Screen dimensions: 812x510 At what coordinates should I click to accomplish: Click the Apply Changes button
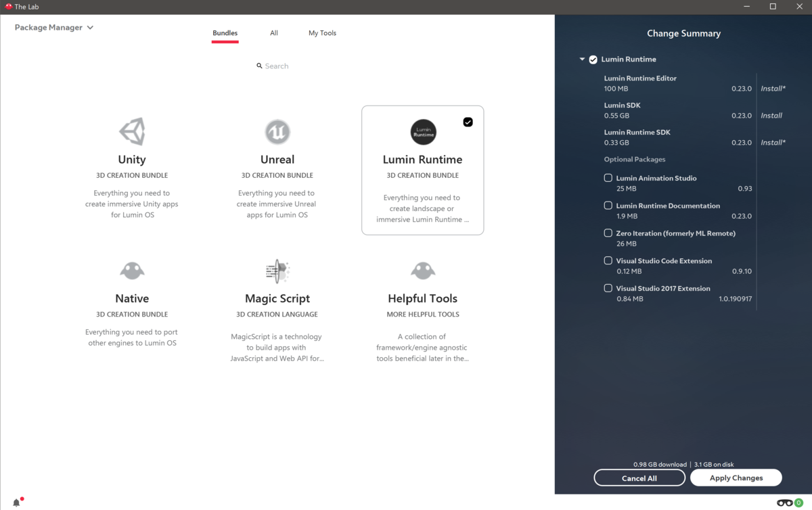(x=736, y=478)
